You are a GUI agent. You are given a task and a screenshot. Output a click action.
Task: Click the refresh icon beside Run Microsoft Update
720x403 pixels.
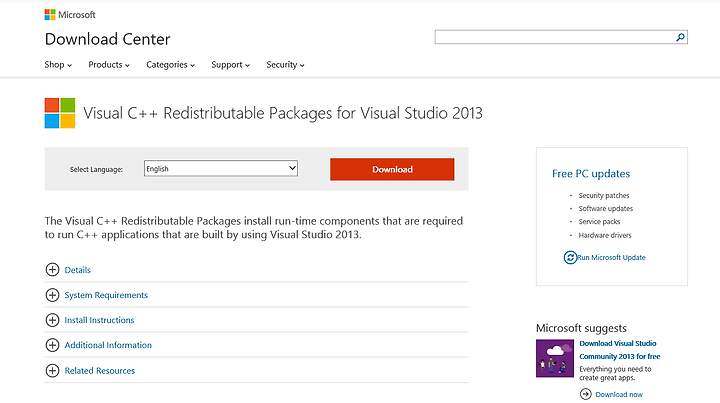(570, 257)
